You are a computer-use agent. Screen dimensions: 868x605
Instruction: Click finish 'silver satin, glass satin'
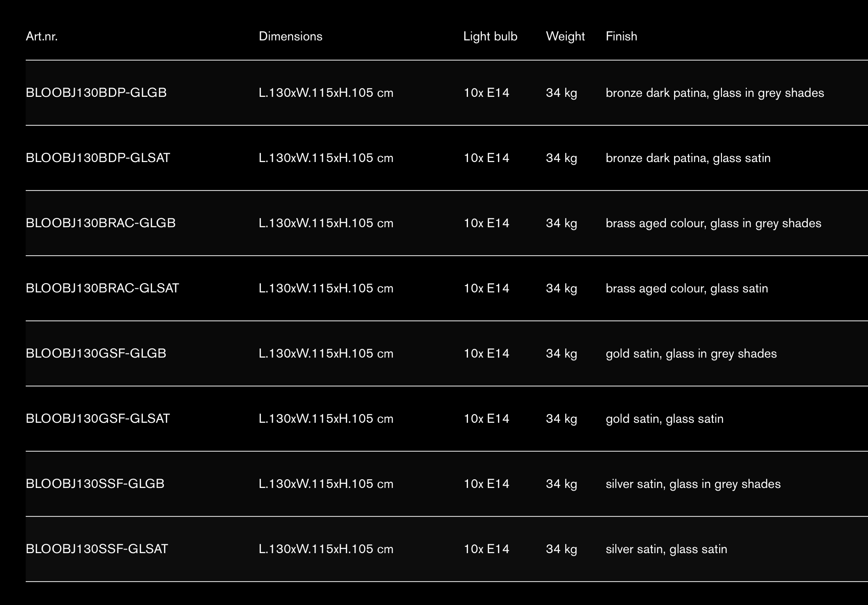click(666, 549)
